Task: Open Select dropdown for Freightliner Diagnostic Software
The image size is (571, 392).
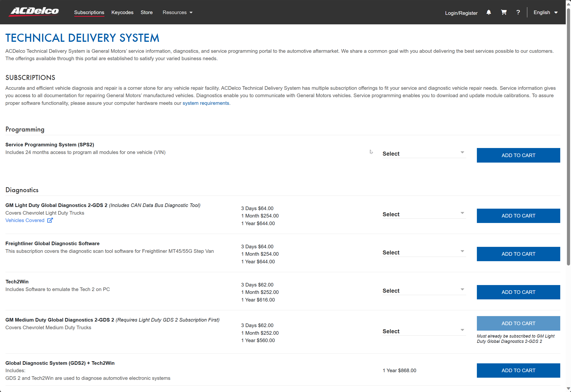Action: point(424,253)
